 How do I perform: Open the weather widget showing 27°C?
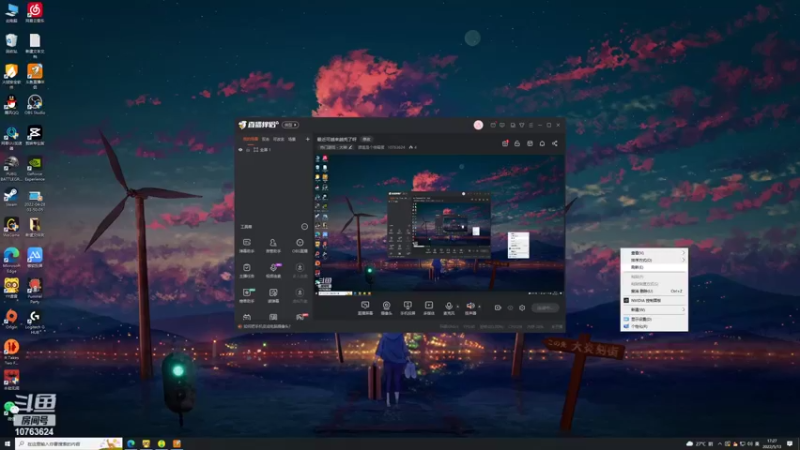pos(697,443)
